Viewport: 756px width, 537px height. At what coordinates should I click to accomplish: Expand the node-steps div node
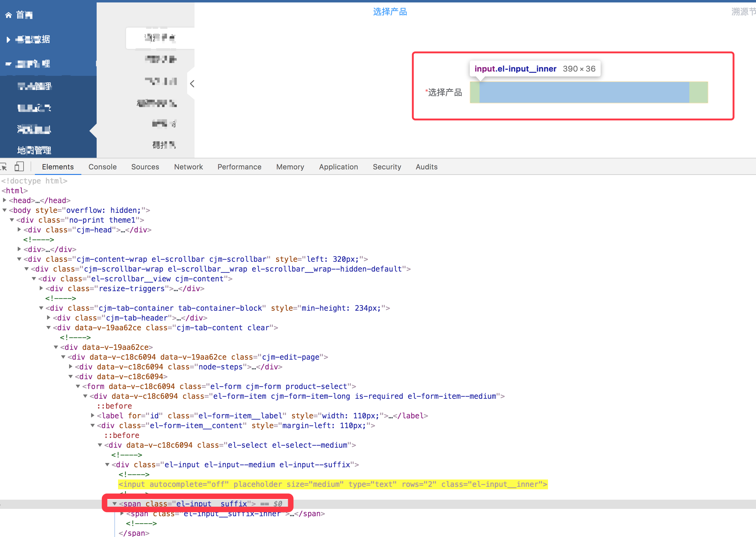71,367
